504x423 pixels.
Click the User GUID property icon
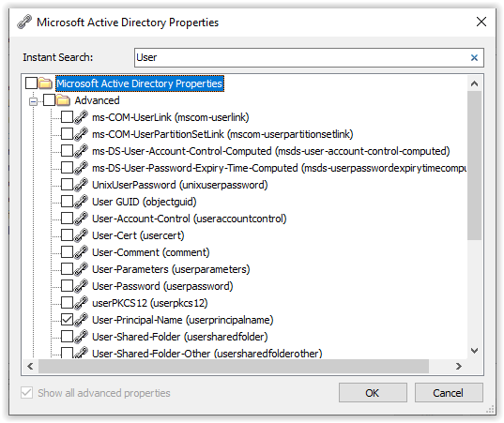81,202
